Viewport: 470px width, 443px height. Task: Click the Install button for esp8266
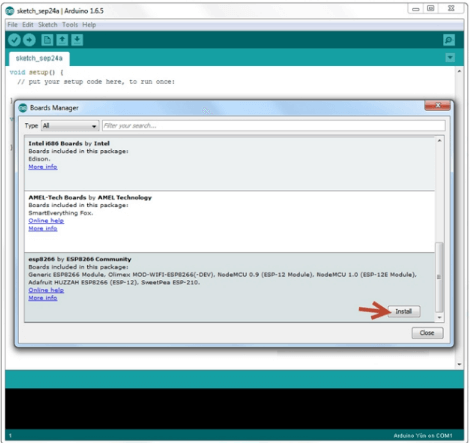tap(404, 311)
